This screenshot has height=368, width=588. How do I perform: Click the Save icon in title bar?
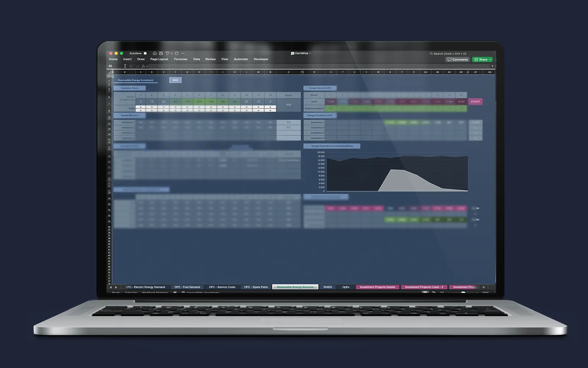[161, 53]
